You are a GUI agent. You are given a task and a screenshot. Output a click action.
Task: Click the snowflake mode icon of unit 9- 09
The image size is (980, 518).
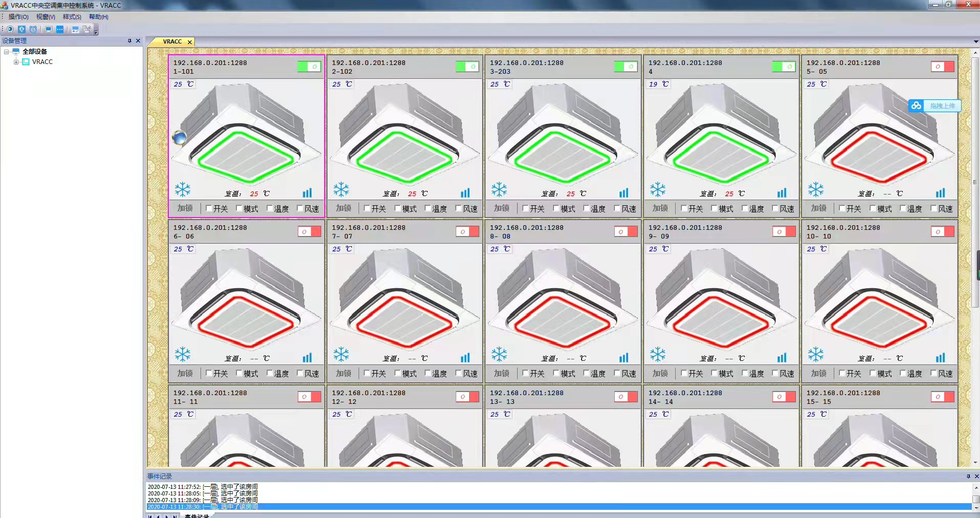(658, 354)
